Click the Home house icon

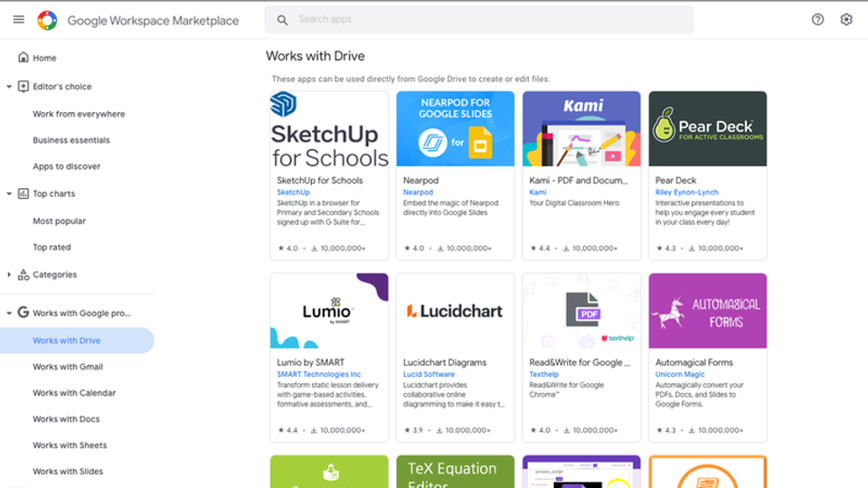24,57
